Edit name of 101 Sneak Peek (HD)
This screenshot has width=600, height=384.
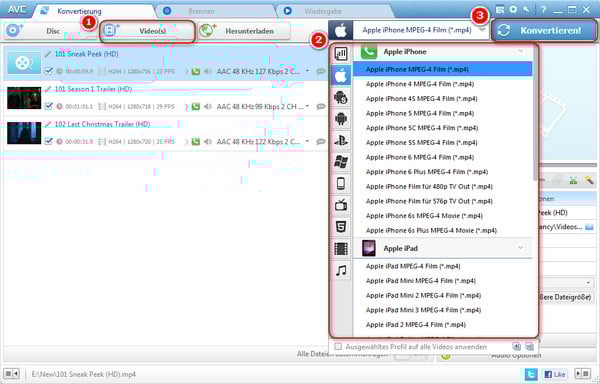click(x=48, y=54)
